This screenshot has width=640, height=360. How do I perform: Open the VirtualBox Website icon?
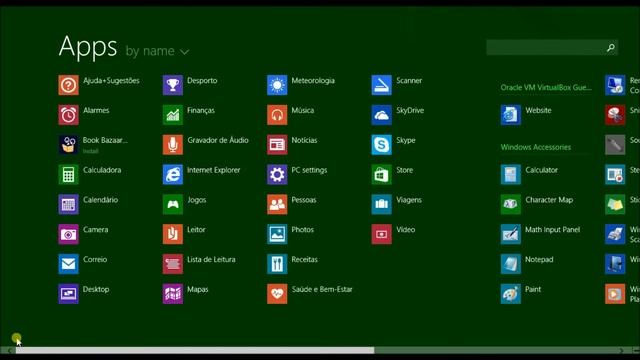tap(511, 115)
